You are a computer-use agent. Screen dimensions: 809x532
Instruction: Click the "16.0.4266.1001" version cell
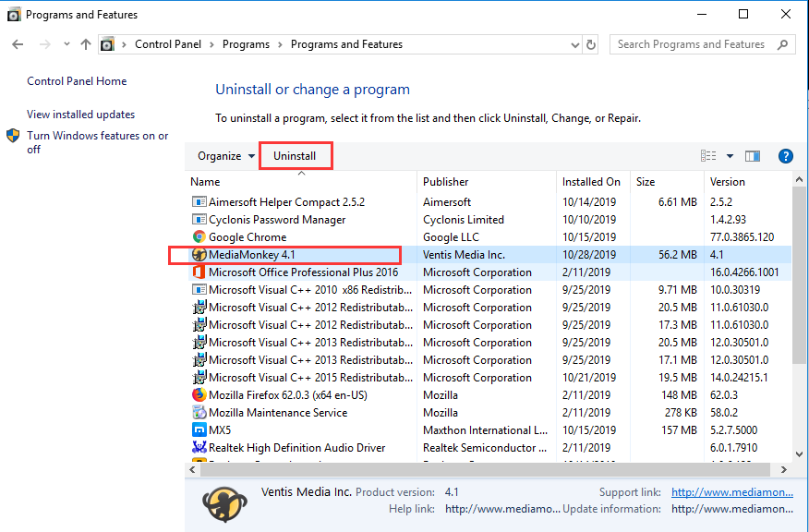744,272
